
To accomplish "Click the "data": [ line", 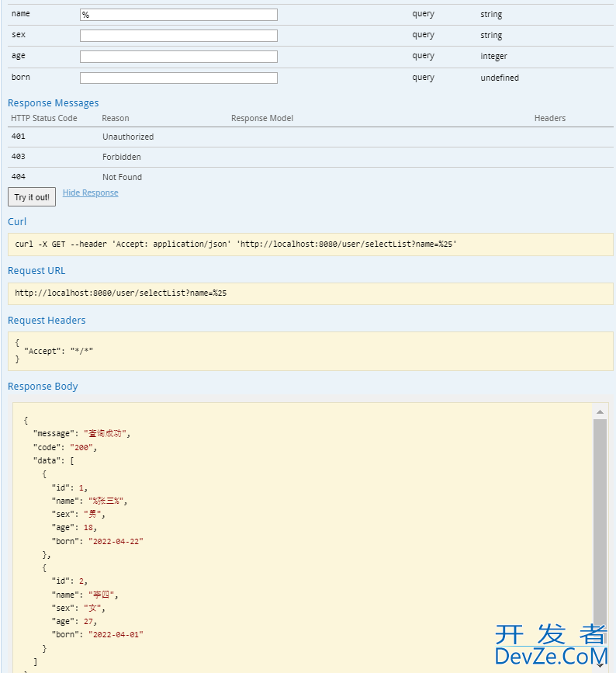I will [x=54, y=460].
